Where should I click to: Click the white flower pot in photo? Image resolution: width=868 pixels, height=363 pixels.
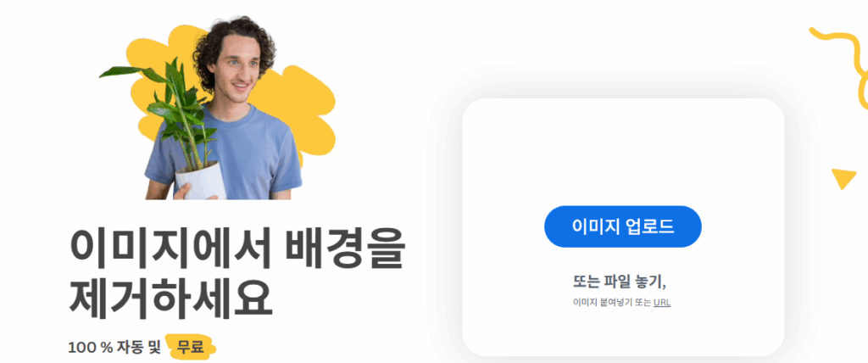[200, 180]
